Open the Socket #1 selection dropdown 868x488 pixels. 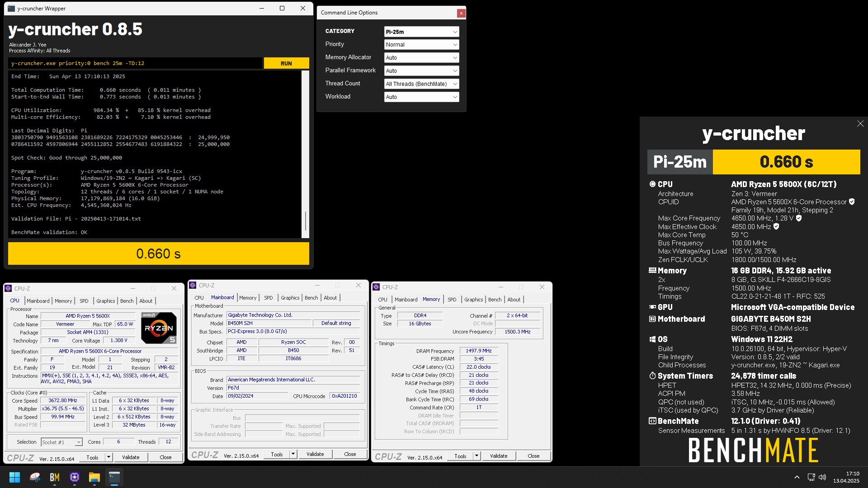61,442
